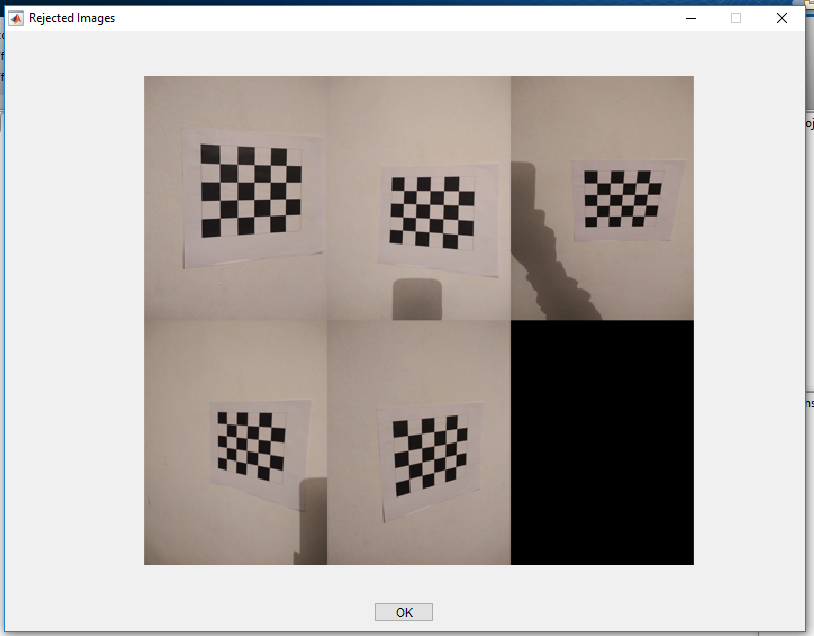Image resolution: width=814 pixels, height=636 pixels.
Task: Select the checkerboard image above the rounded shadow
Action: point(419,198)
